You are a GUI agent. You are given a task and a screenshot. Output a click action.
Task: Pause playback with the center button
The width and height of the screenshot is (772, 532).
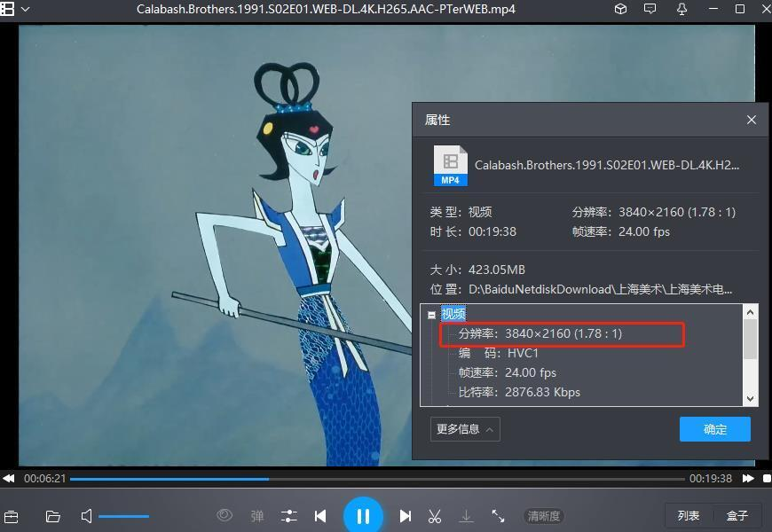point(364,515)
